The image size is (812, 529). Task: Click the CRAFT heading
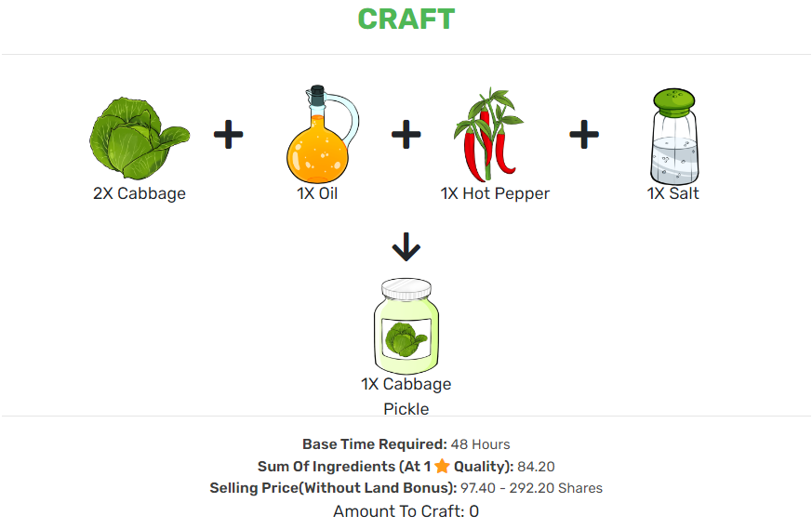(x=406, y=20)
